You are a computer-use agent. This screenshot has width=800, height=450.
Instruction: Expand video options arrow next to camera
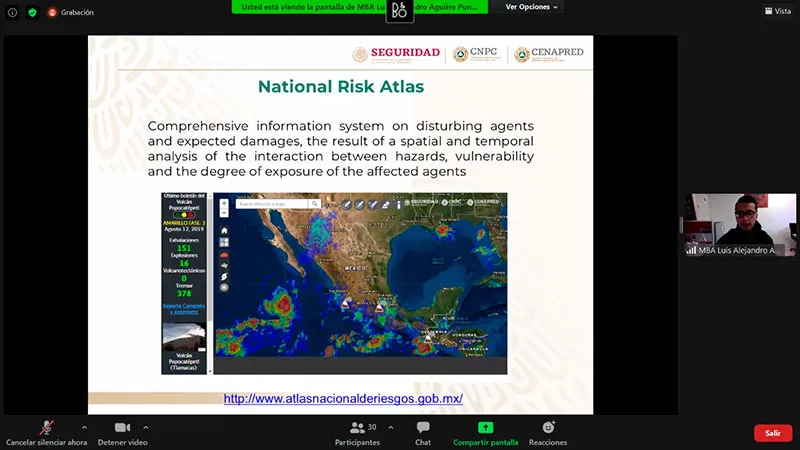click(146, 427)
